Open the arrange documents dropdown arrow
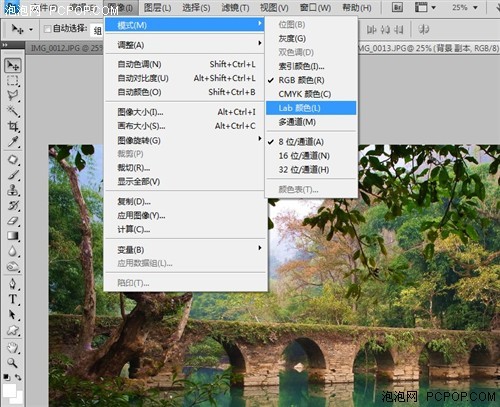Image resolution: width=500 pixels, height=407 pixels. click(433, 7)
